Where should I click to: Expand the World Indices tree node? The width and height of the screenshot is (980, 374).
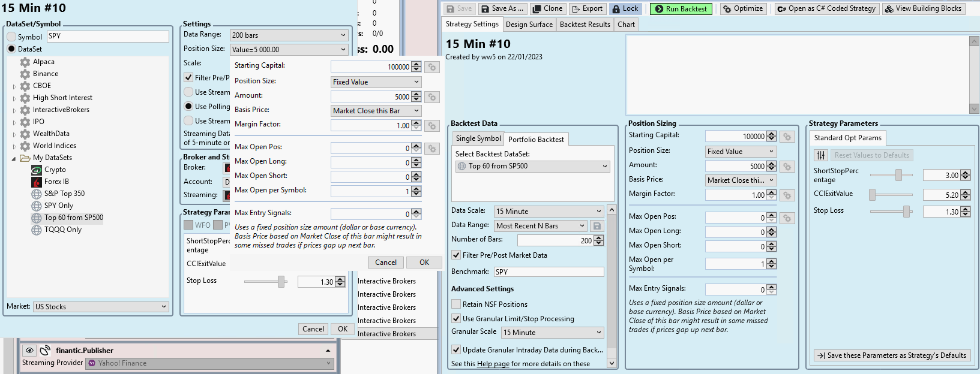14,146
